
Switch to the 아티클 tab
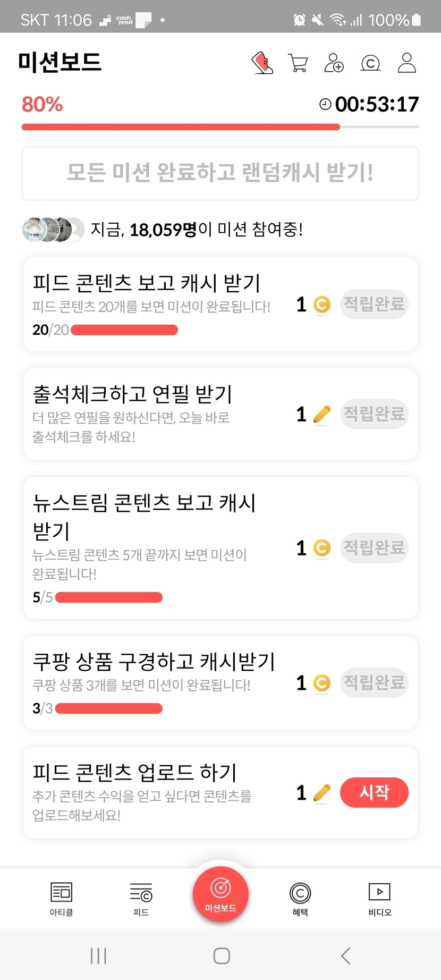[61, 899]
